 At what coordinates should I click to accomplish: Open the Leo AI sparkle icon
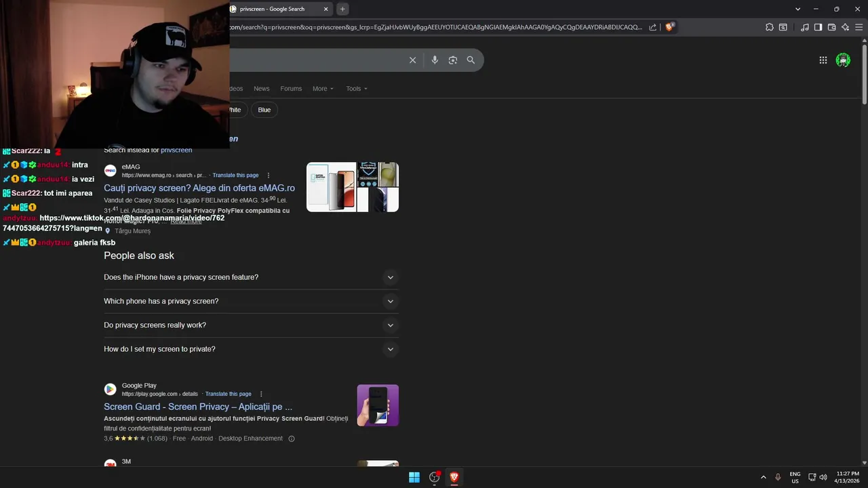[845, 27]
